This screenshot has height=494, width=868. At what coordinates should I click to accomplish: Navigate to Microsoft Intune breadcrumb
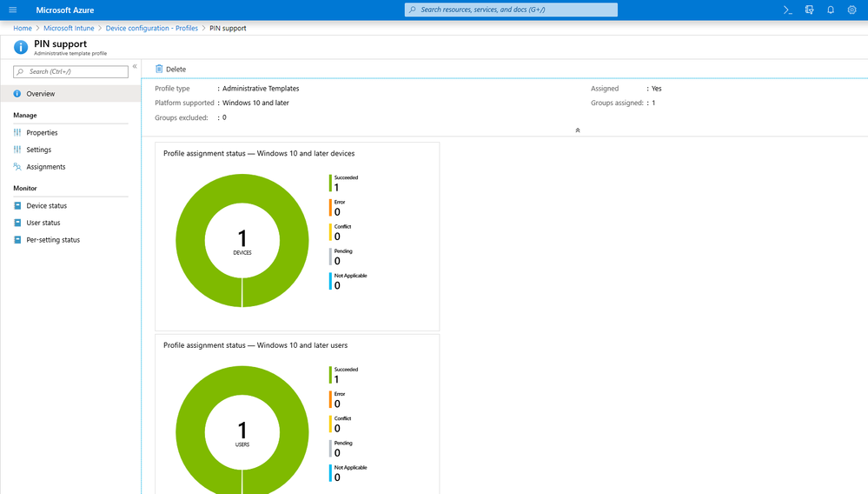pyautogui.click(x=69, y=28)
